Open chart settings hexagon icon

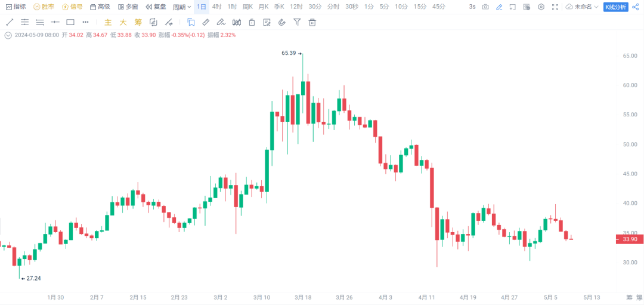[541, 7]
